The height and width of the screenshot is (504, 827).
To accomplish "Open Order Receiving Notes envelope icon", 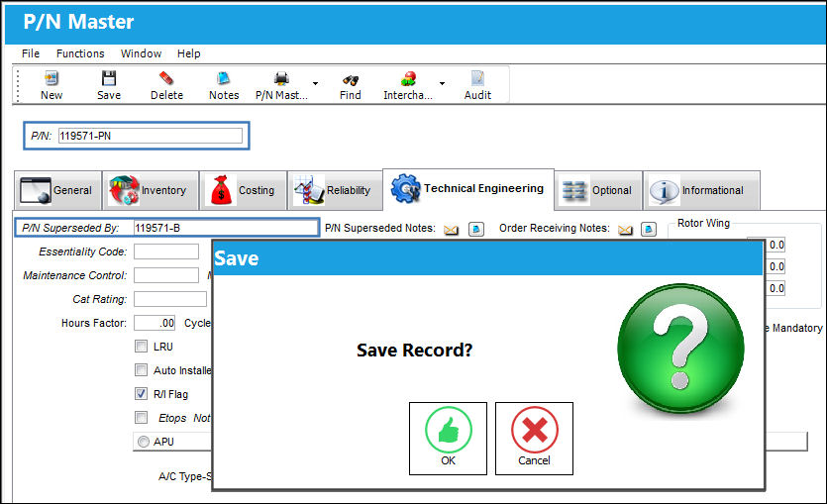I will (625, 230).
